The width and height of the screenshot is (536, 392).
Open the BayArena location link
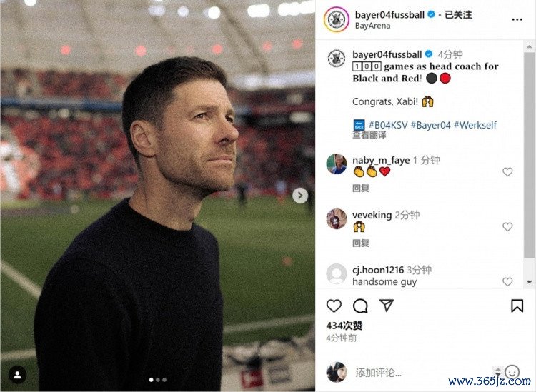click(x=372, y=26)
